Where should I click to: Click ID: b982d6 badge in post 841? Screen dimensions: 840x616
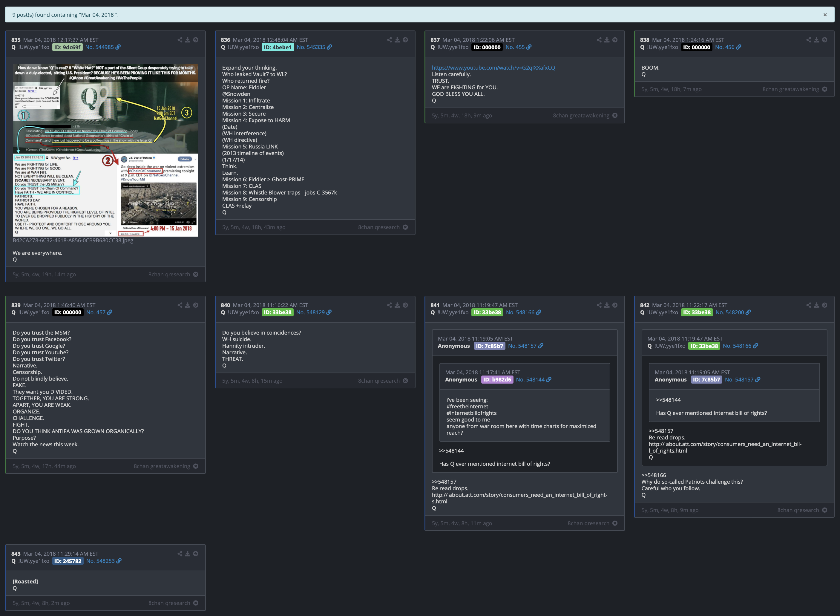497,380
